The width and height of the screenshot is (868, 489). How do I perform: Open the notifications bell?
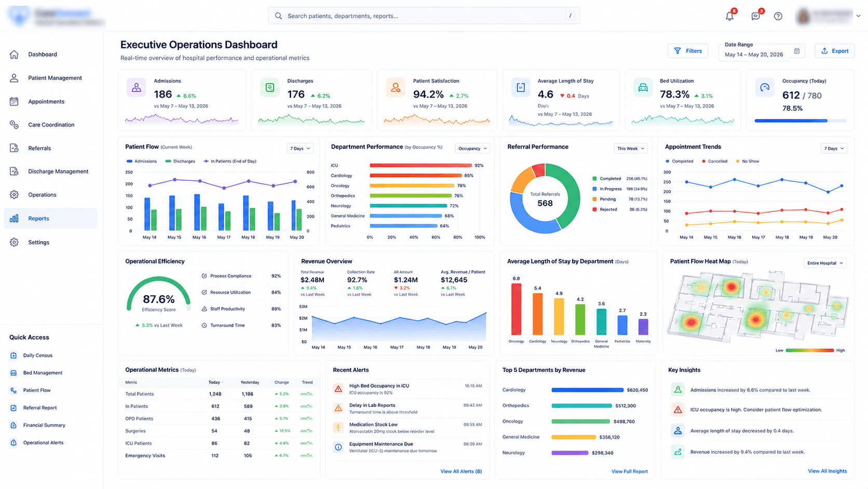[x=729, y=16]
